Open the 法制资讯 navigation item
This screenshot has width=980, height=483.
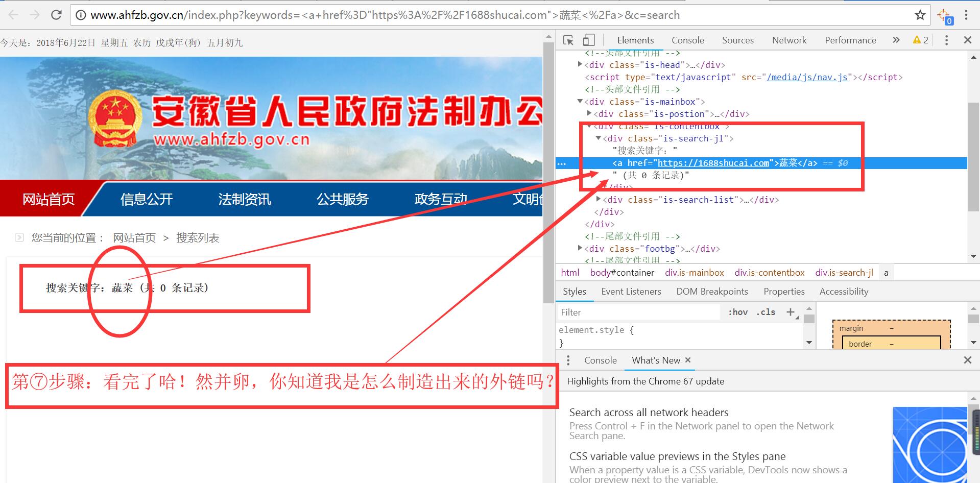pyautogui.click(x=245, y=199)
